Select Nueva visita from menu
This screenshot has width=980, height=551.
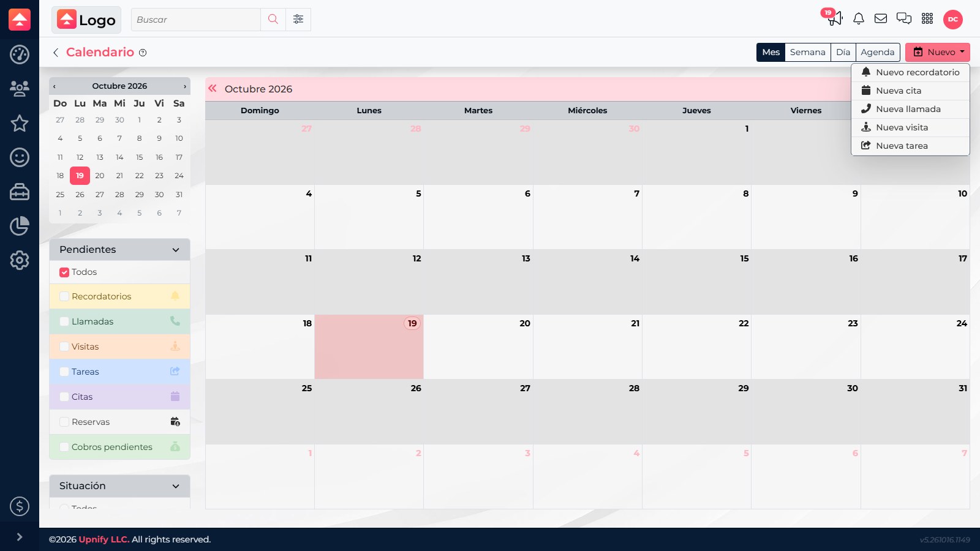[x=910, y=127]
